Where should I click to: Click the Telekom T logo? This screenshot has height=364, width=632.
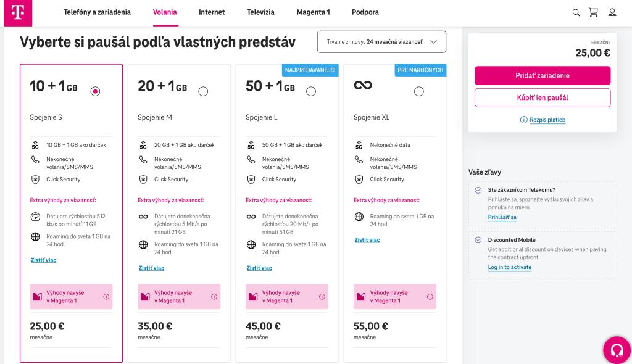pyautogui.click(x=17, y=13)
